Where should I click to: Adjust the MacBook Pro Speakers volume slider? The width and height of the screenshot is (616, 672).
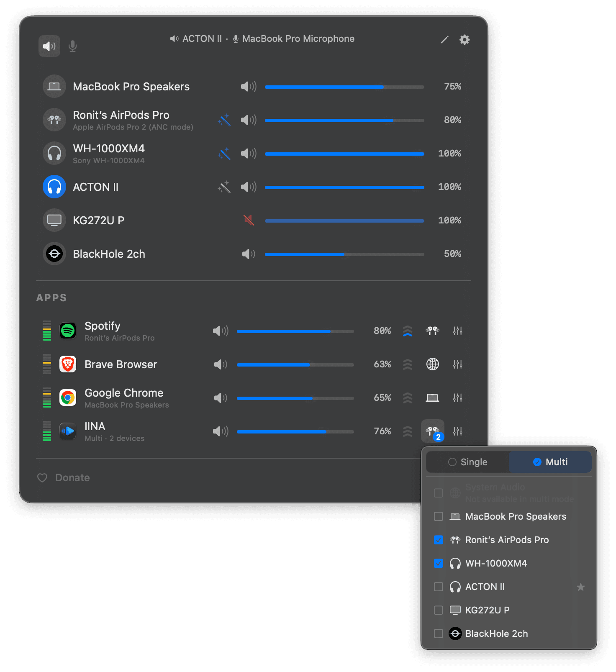pyautogui.click(x=344, y=87)
